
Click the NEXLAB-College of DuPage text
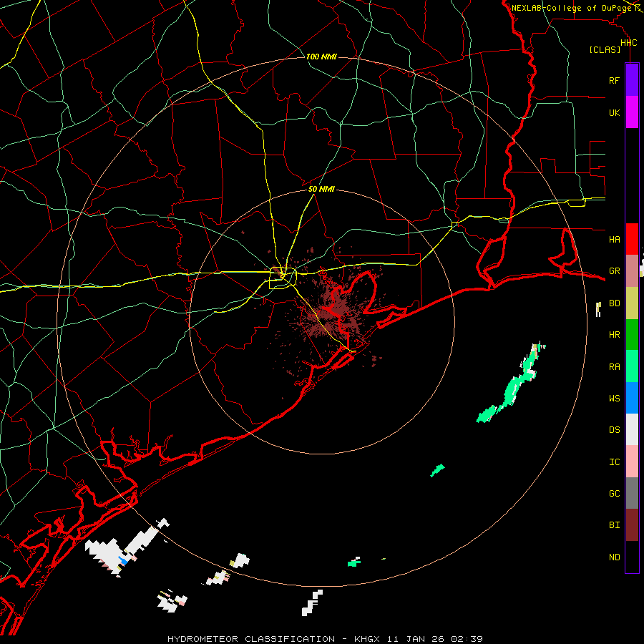[572, 8]
